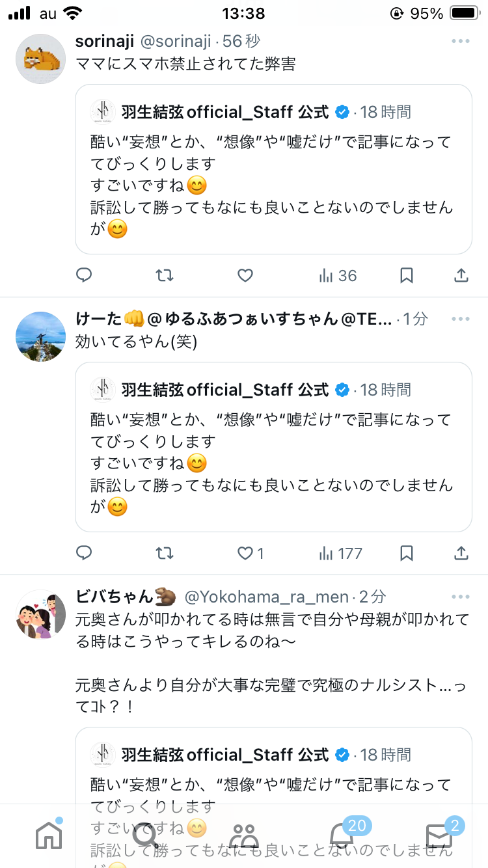The height and width of the screenshot is (868, 488).
Task: Open more options for sorinaji's tweet
Action: point(460,42)
